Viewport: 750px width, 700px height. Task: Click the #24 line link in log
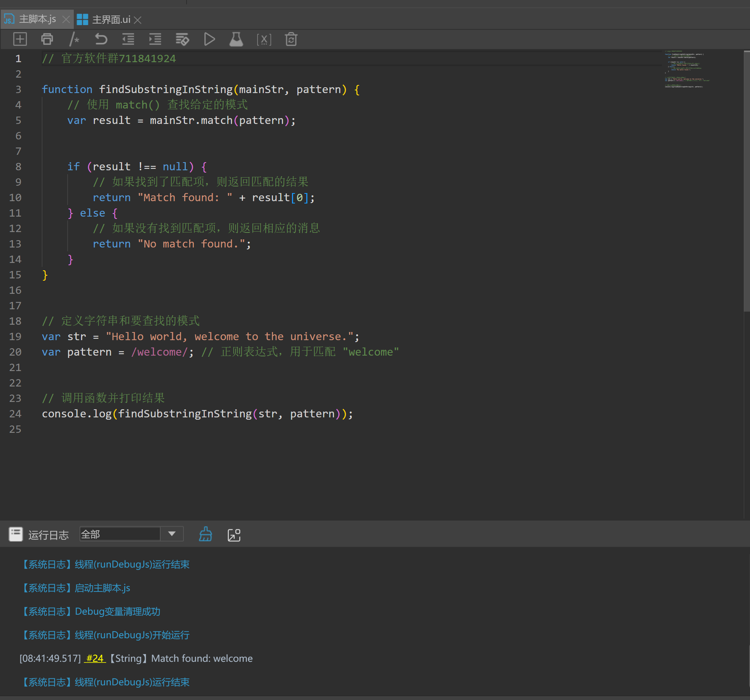tap(95, 658)
